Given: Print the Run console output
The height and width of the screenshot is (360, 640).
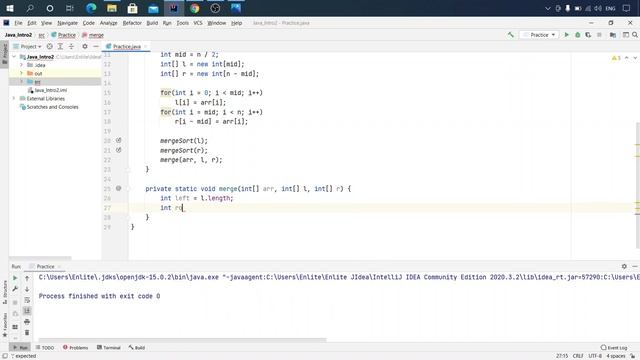Looking at the screenshot, I should [x=27, y=322].
